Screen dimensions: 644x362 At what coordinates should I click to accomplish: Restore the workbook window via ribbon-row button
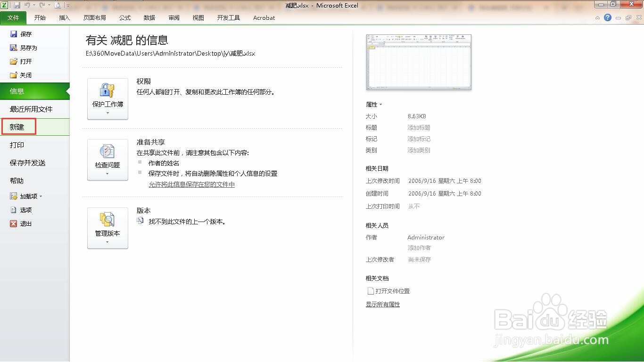pos(628,18)
